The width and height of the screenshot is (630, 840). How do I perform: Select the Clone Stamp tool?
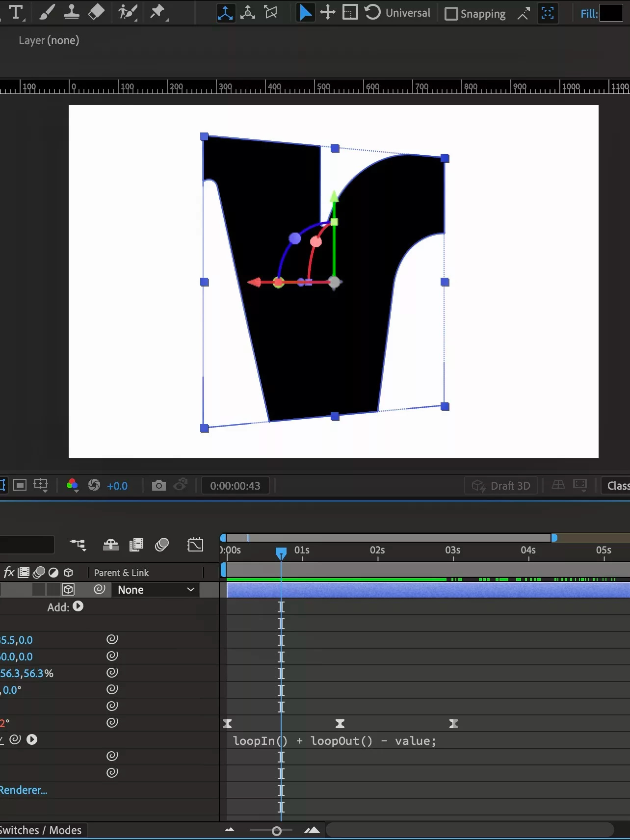72,12
